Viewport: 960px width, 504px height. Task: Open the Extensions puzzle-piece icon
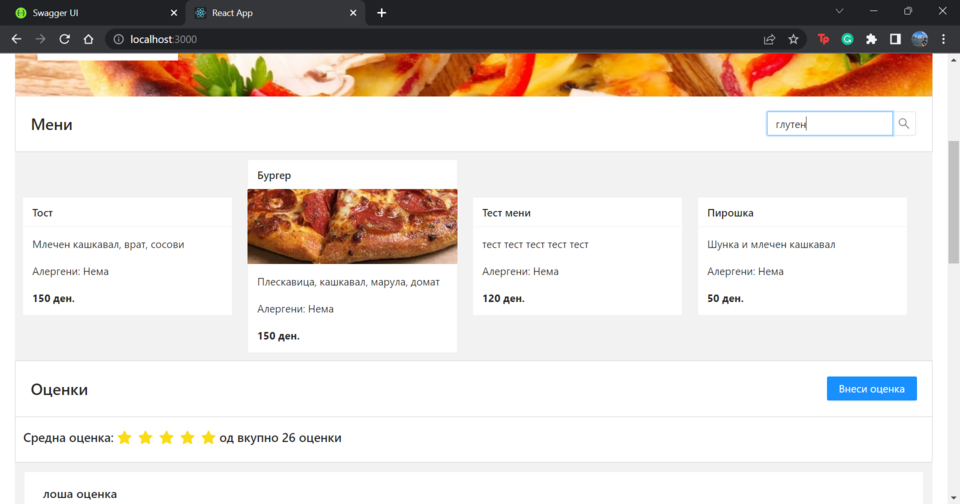pyautogui.click(x=871, y=39)
